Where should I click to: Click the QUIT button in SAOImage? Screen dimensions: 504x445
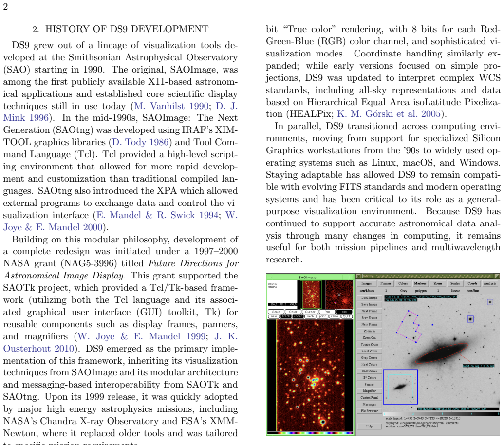347,316
